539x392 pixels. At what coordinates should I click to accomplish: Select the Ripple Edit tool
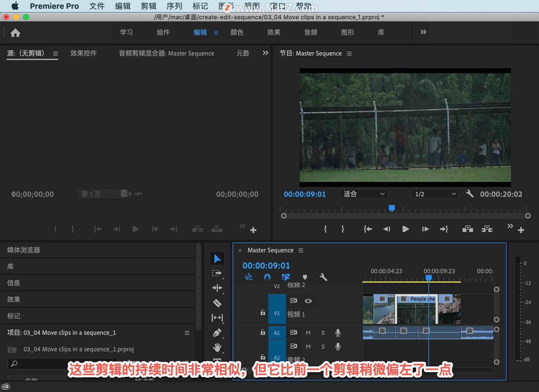[217, 288]
